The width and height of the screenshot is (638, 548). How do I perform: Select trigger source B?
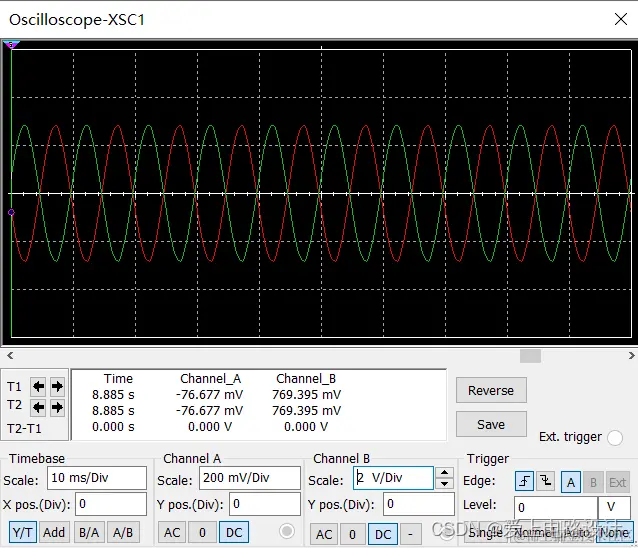(593, 483)
